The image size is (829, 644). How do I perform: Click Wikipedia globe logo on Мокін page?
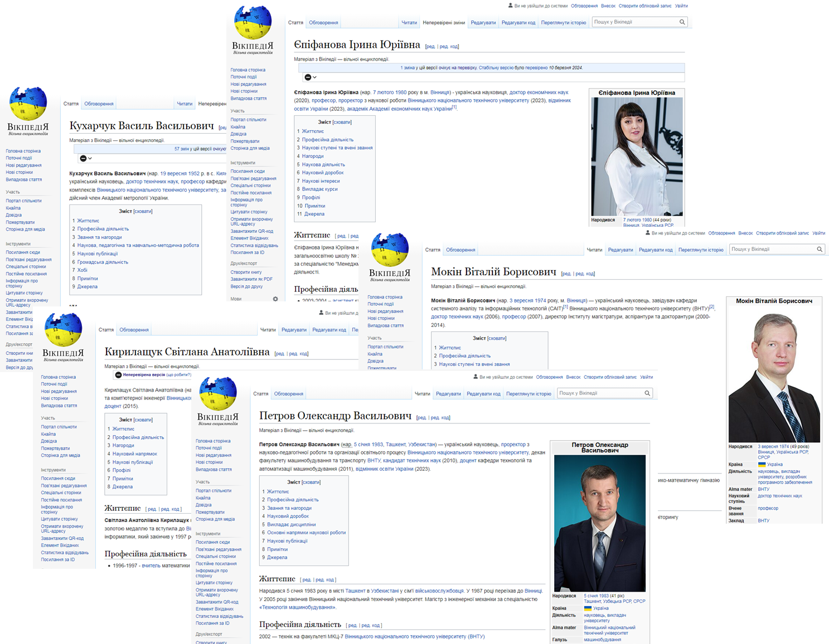click(390, 250)
